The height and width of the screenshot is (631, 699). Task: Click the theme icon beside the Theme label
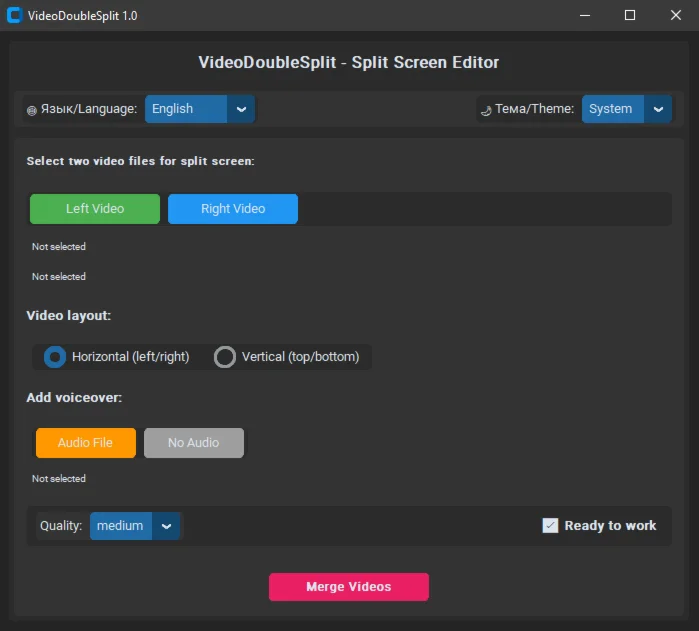point(486,109)
